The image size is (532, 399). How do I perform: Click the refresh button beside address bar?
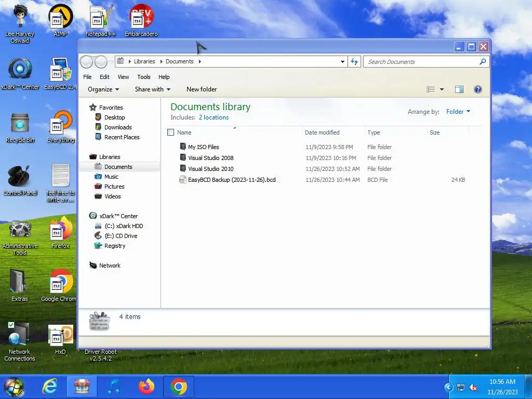pos(354,61)
